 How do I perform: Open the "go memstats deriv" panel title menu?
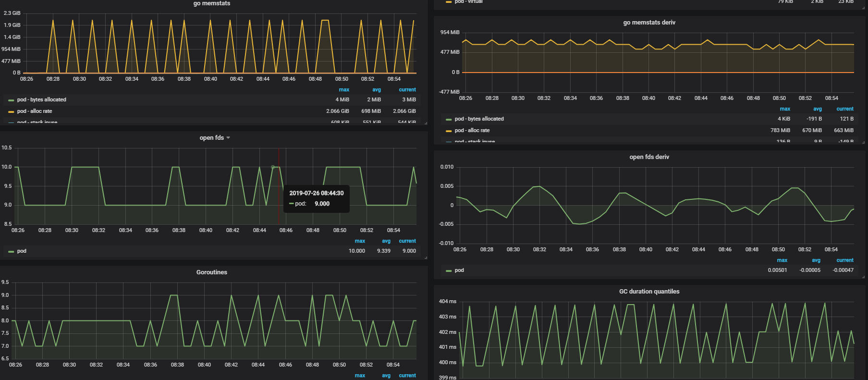(x=649, y=23)
